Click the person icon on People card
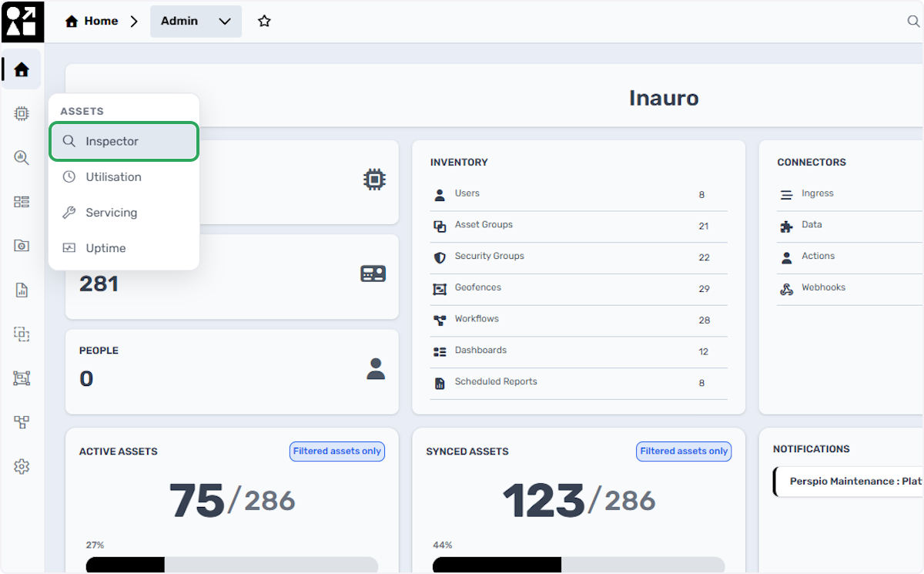 (x=375, y=369)
